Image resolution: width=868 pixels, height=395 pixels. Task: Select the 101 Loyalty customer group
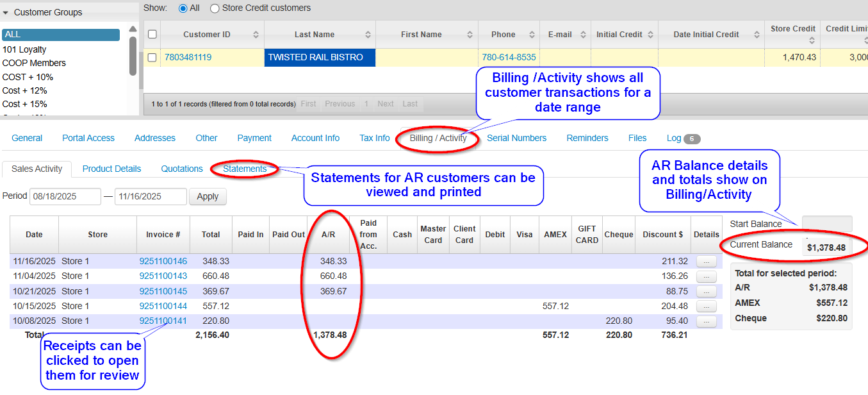24,49
